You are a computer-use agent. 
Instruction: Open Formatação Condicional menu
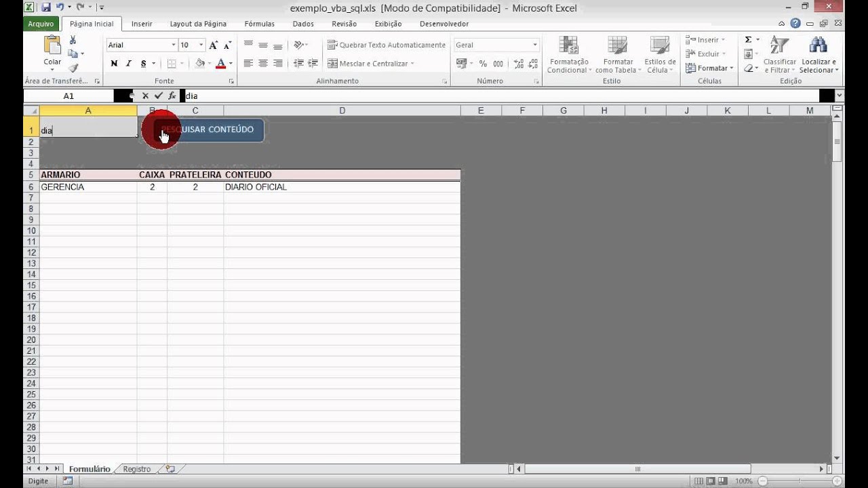[568, 54]
